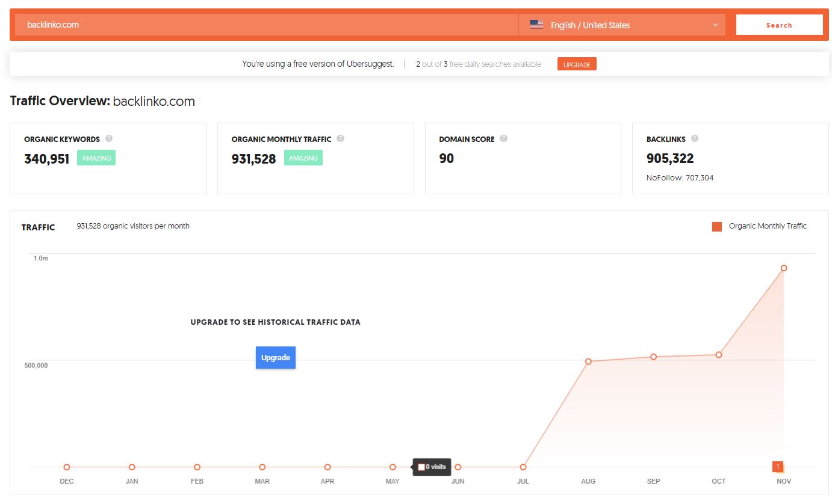Click the 1.0m y-axis label

41,258
